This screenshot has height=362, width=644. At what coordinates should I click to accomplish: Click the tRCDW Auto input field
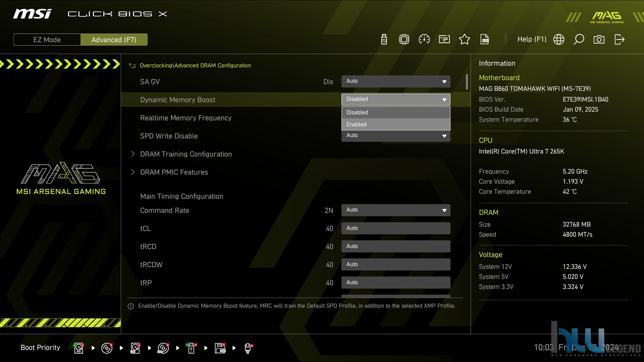click(396, 265)
